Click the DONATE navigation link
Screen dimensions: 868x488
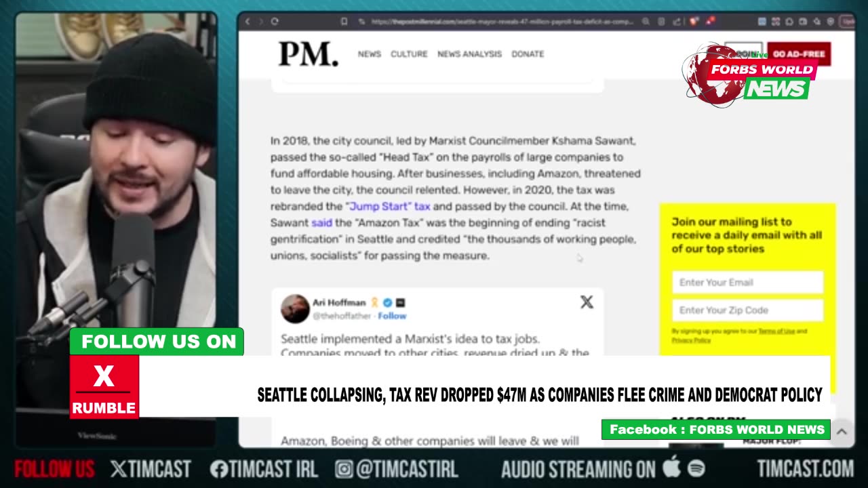(528, 54)
